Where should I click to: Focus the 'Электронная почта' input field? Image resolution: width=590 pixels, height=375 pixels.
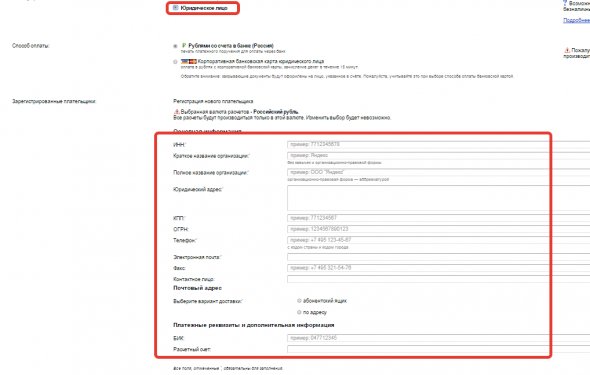(x=438, y=257)
